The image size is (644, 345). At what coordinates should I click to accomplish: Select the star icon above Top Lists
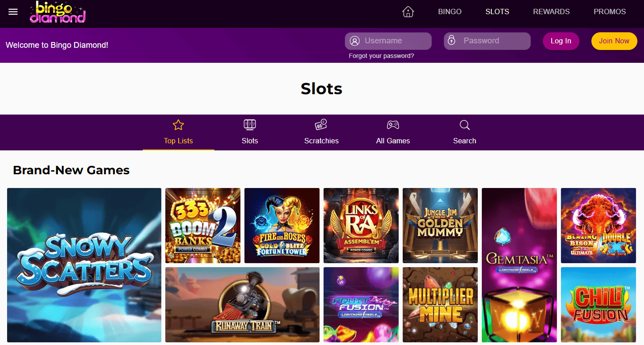(178, 125)
